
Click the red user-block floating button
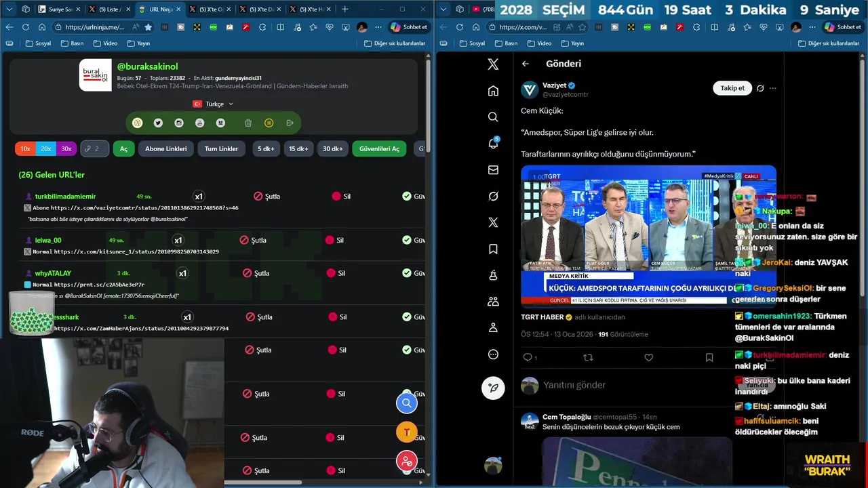407,461
